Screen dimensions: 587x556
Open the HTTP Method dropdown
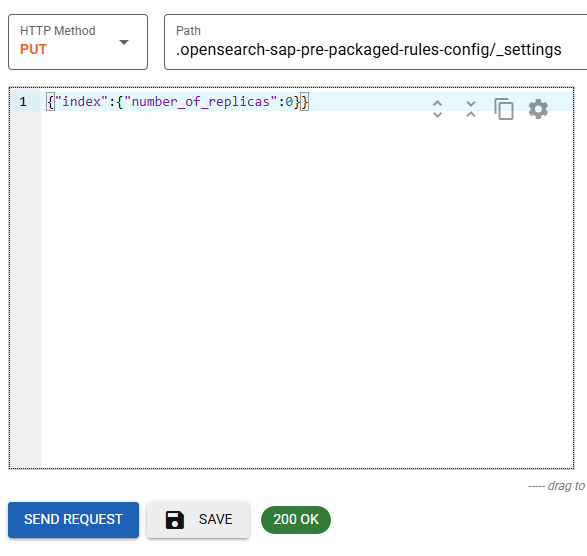tap(78, 42)
